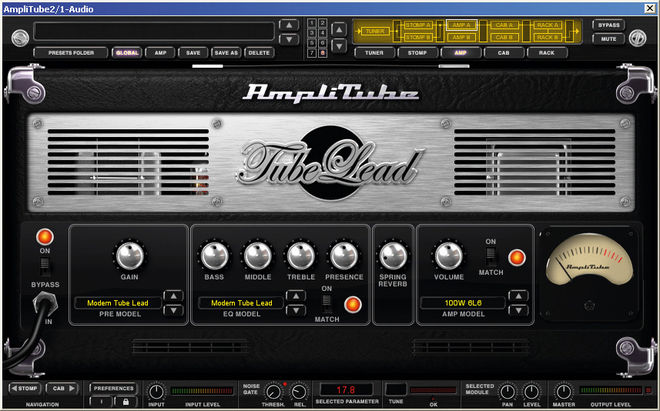The height and width of the screenshot is (411, 660).
Task: Select routing preset number 1
Action: click(x=312, y=23)
